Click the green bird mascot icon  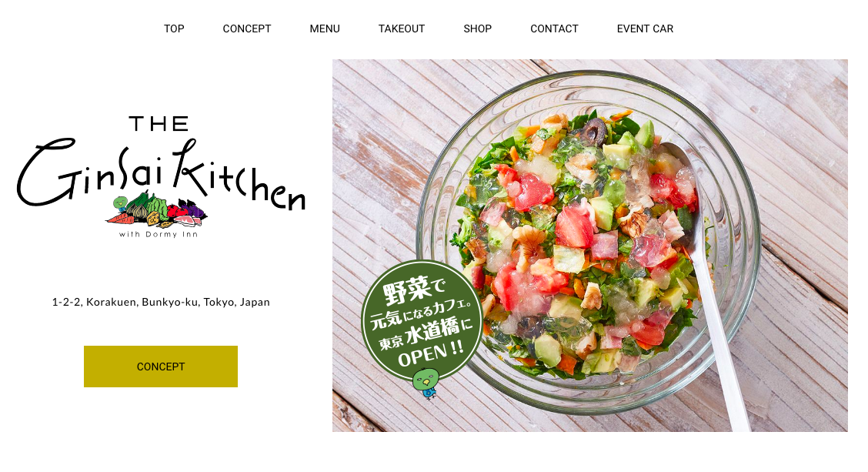pyautogui.click(x=426, y=383)
